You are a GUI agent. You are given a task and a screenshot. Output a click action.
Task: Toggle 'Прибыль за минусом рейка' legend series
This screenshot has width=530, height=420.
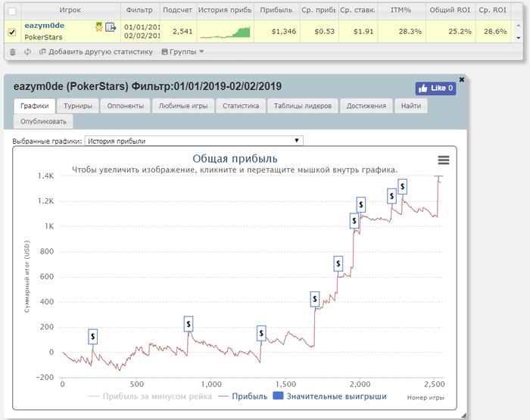point(150,397)
